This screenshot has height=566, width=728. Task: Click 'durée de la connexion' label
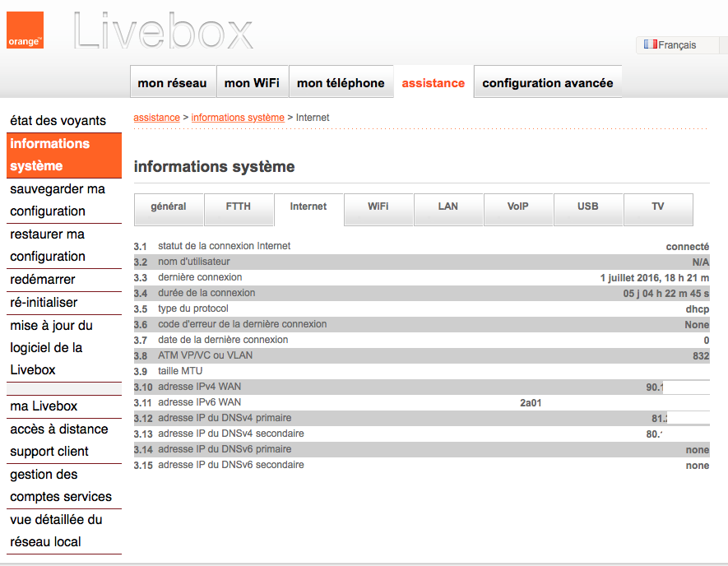(206, 293)
